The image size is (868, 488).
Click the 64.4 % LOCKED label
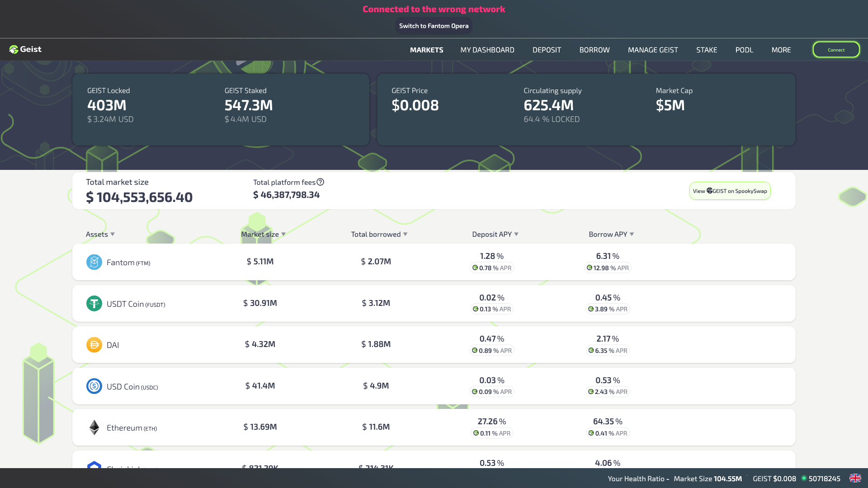[x=552, y=119]
